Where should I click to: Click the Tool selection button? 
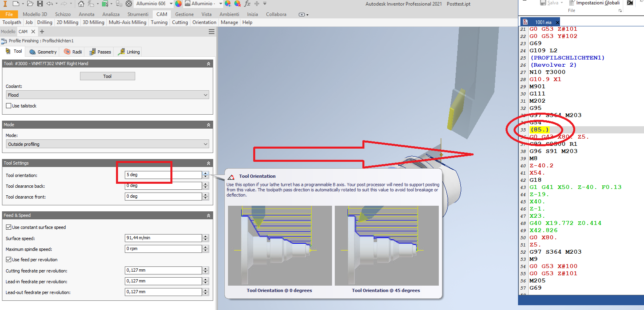(x=107, y=76)
